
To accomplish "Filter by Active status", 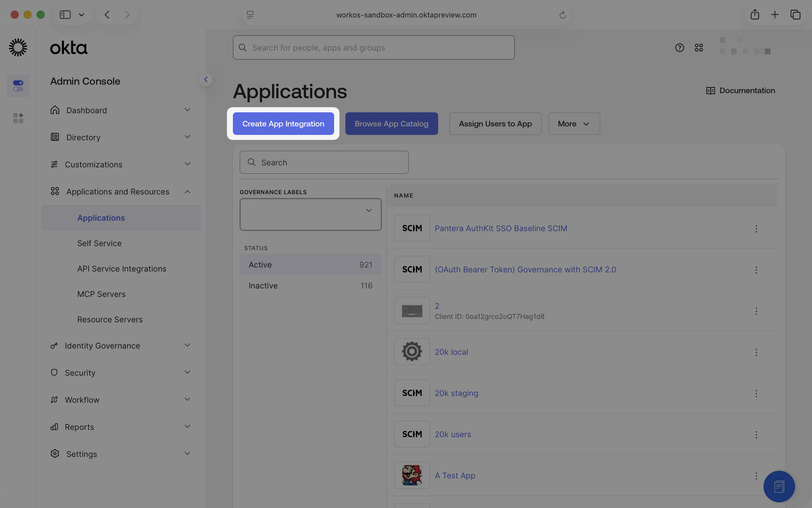I will coord(310,265).
